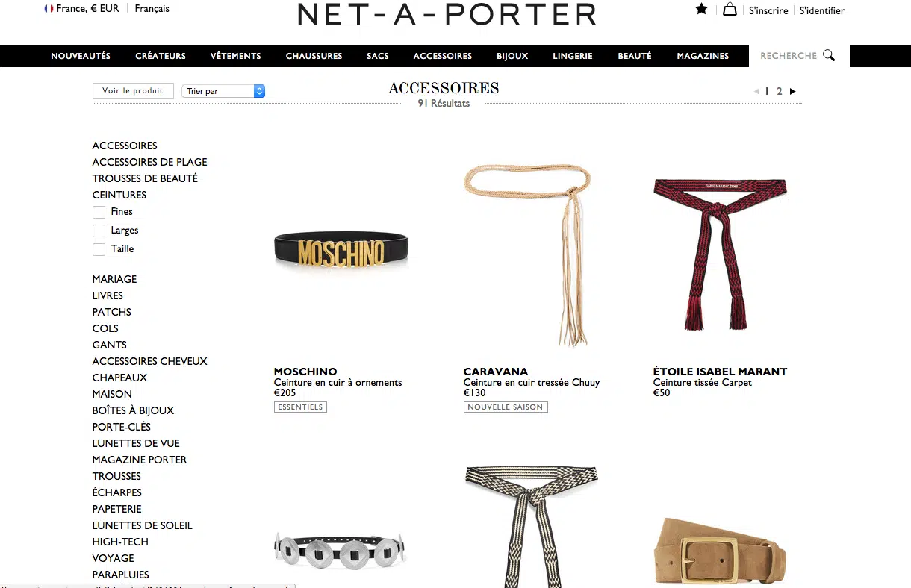Open the Moschino gold logo belt image

tap(341, 254)
